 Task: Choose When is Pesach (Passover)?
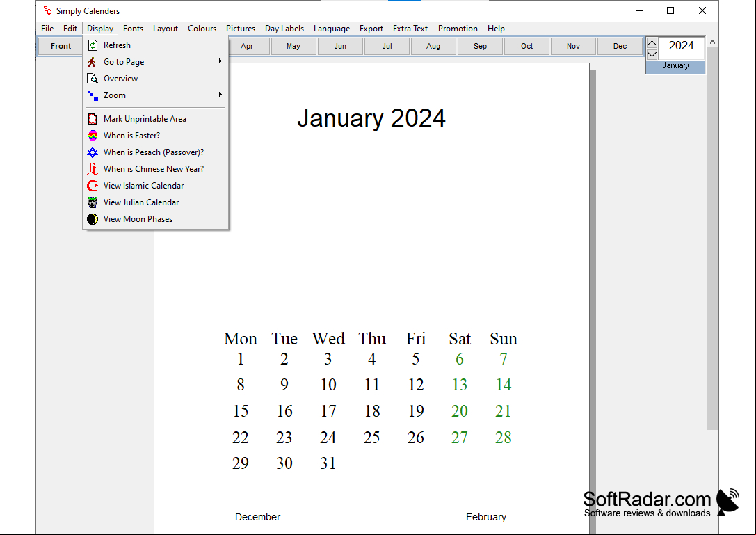(x=155, y=152)
